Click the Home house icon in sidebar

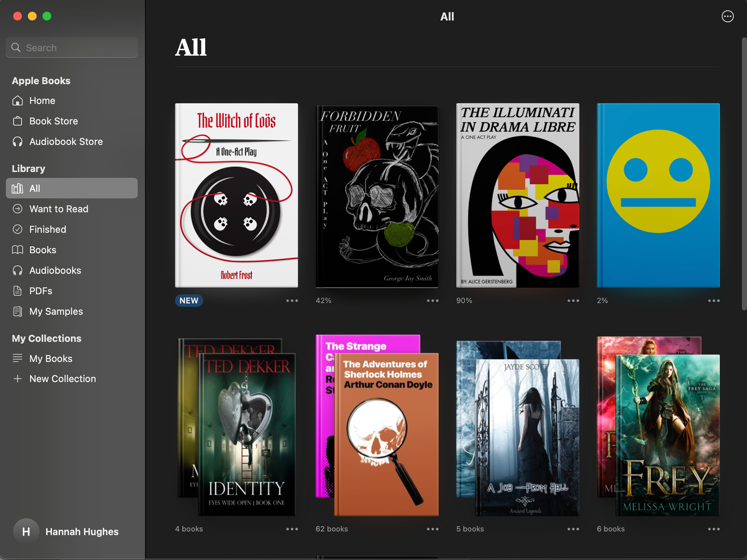pyautogui.click(x=18, y=101)
